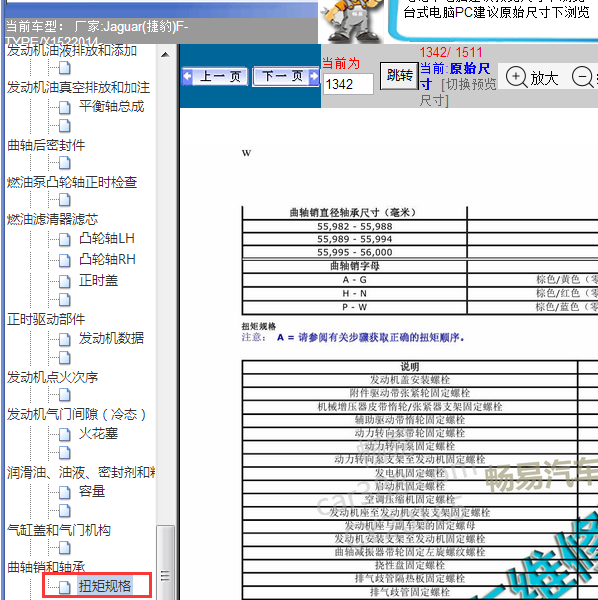The height and width of the screenshot is (600, 598).
Task: Click the A - G letter cell
Action: [355, 280]
